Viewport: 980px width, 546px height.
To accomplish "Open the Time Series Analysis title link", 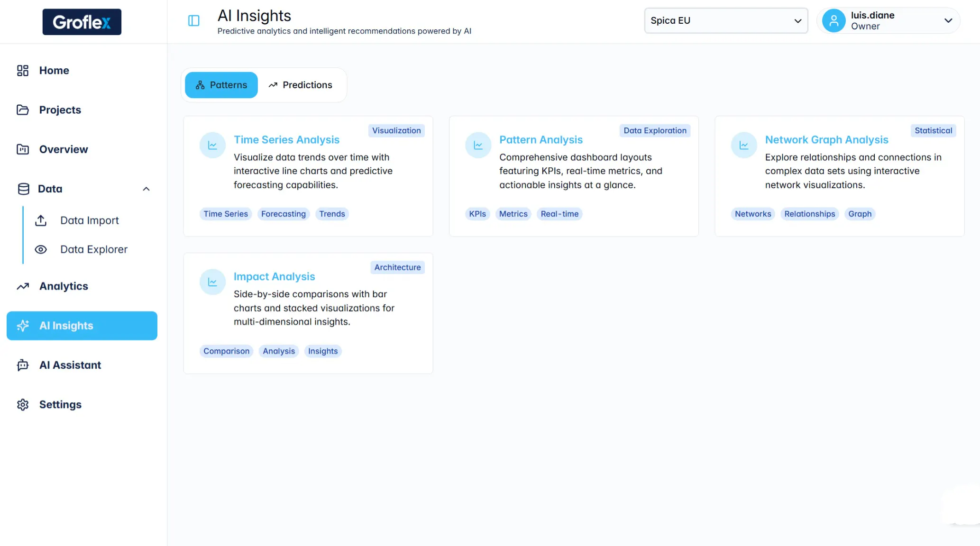I will (286, 140).
